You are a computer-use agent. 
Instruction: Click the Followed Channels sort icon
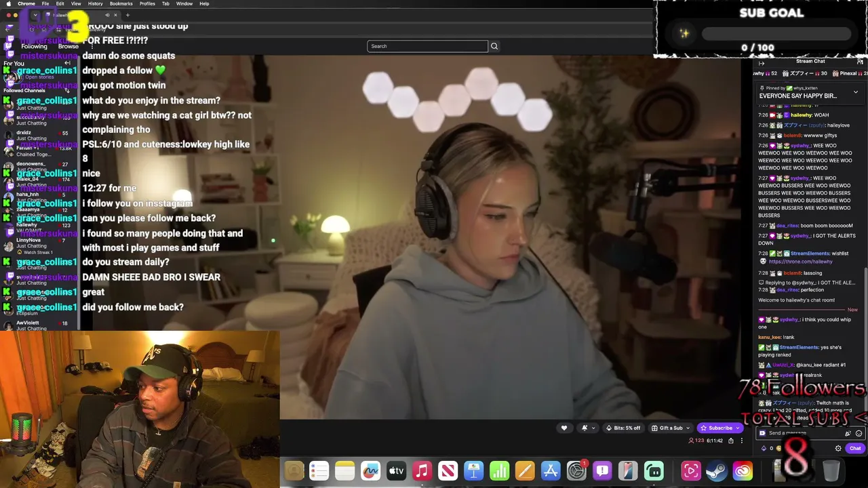[66, 90]
